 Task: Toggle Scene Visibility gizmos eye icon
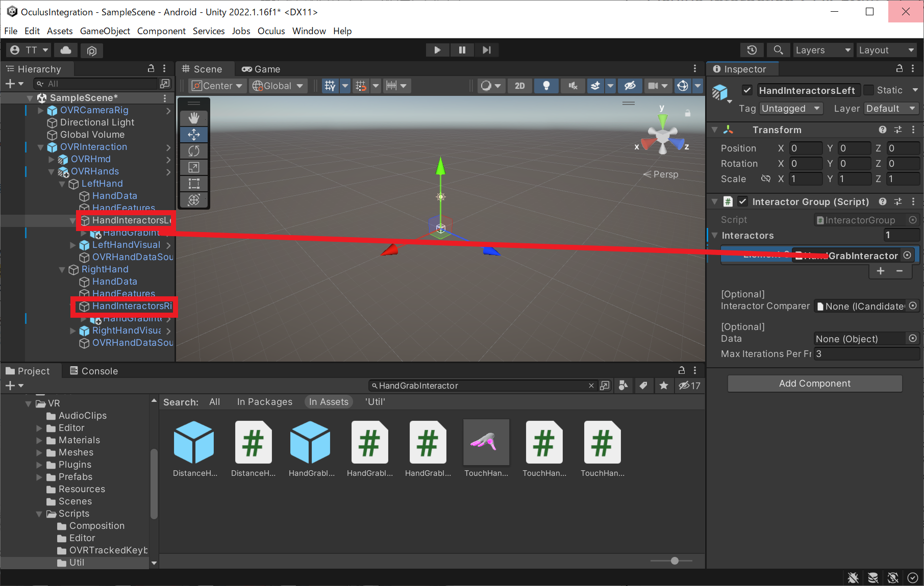[x=630, y=86]
